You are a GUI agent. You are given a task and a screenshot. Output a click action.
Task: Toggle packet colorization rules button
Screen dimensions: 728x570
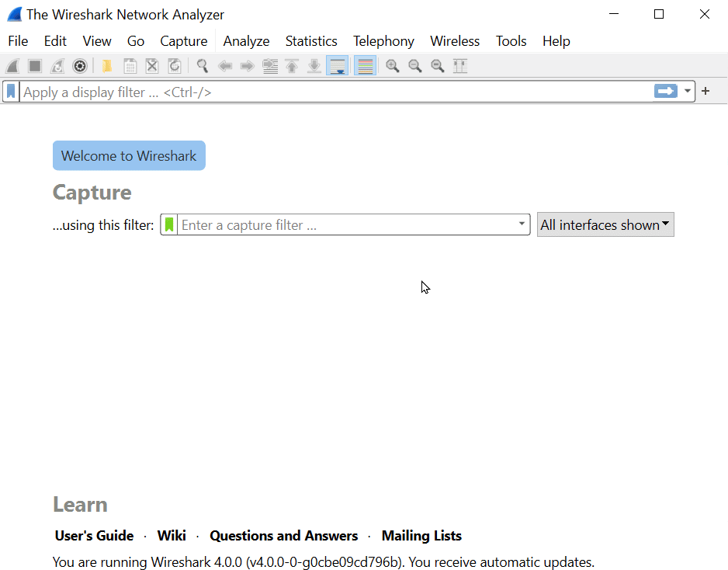366,66
